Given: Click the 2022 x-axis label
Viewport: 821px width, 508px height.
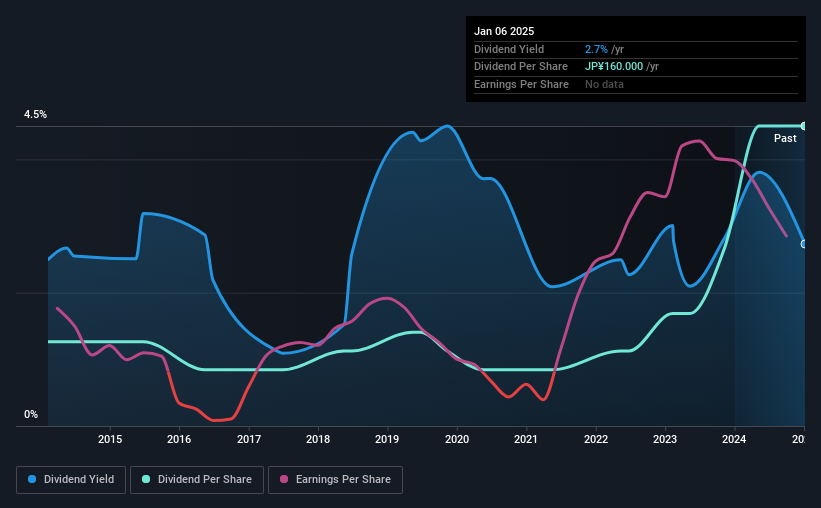Looking at the screenshot, I should click(x=596, y=439).
